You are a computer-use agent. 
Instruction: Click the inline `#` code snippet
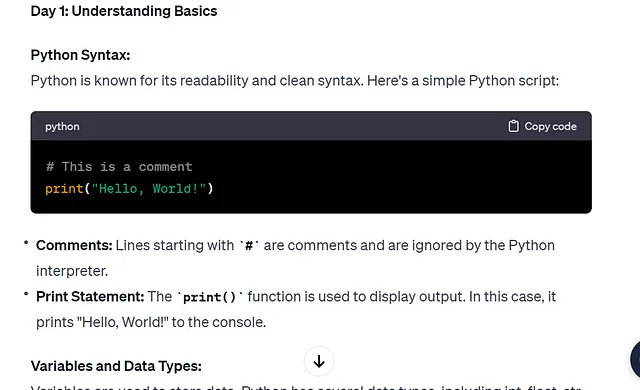[249, 246]
